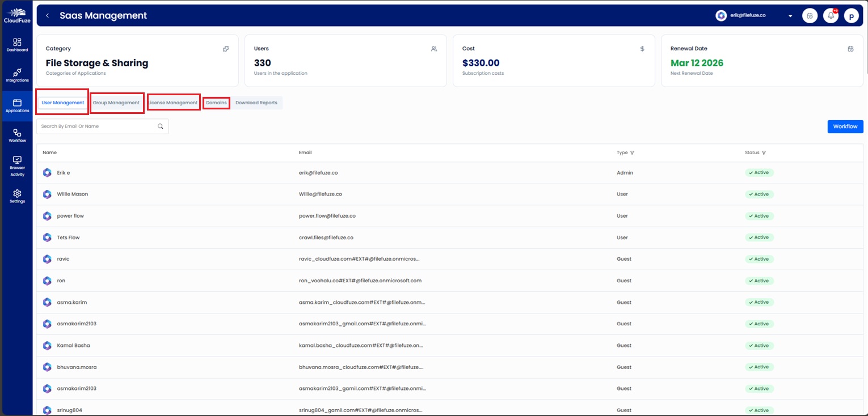Click the dollar icon on the Cost card
This screenshot has width=868, height=416.
point(642,49)
